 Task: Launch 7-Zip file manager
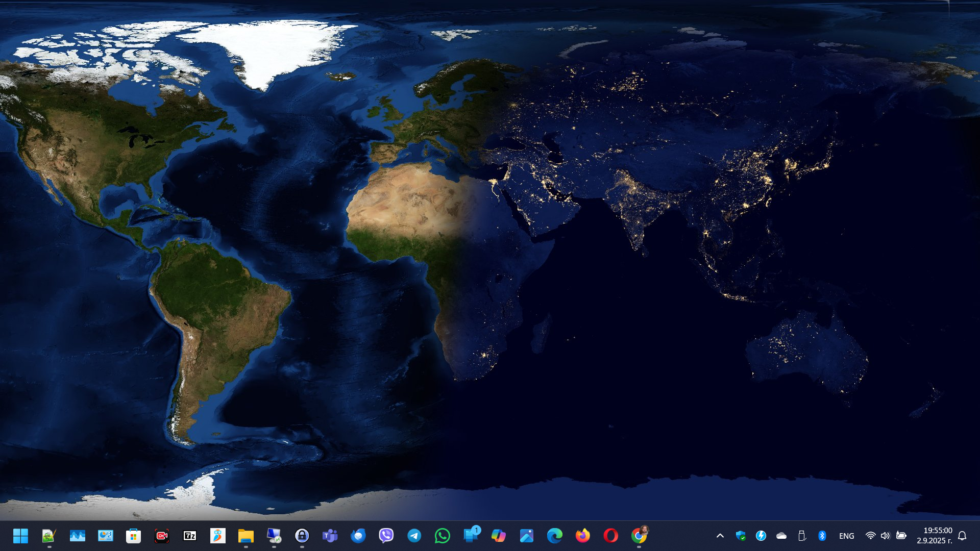coord(189,536)
